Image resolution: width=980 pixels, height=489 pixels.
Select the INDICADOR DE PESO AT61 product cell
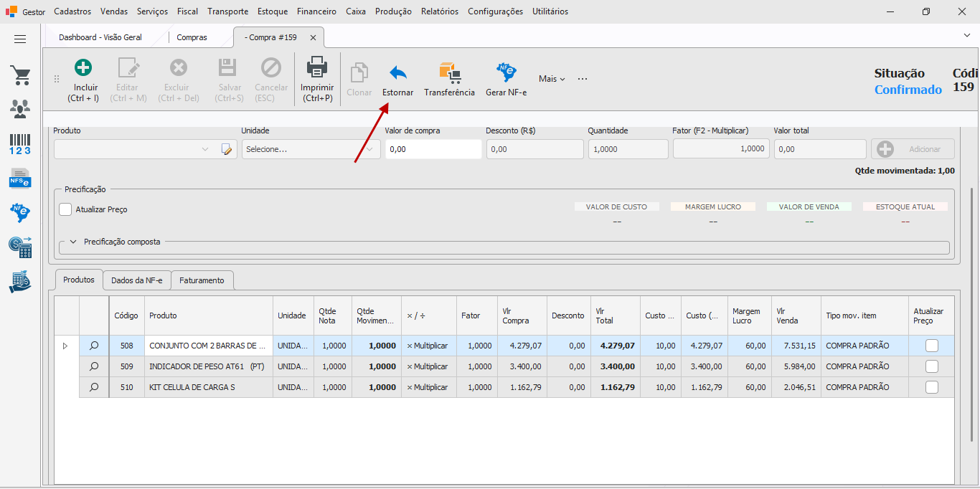point(209,366)
